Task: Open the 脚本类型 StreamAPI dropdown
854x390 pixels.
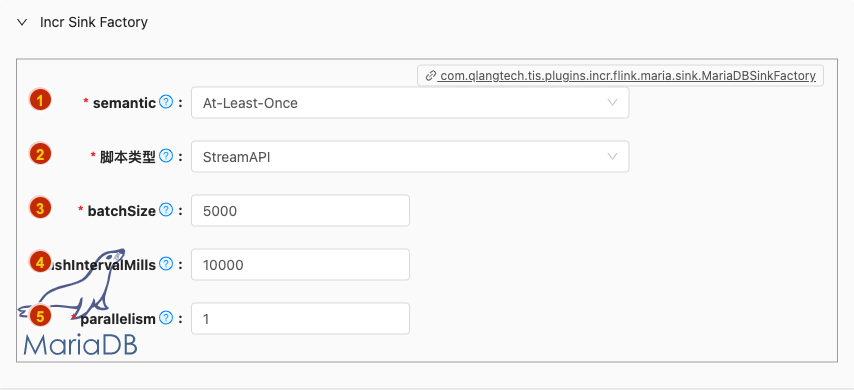Action: point(410,157)
